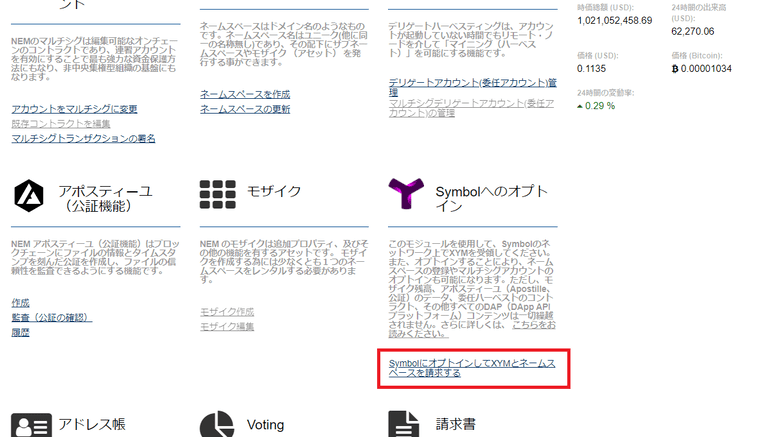
Task: Open モザイク作成 link
Action: click(x=227, y=312)
